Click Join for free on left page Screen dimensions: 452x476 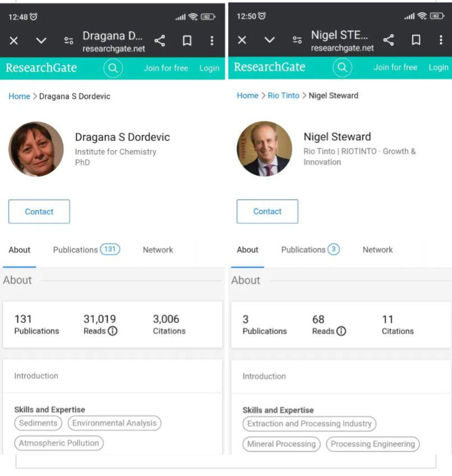pos(166,68)
